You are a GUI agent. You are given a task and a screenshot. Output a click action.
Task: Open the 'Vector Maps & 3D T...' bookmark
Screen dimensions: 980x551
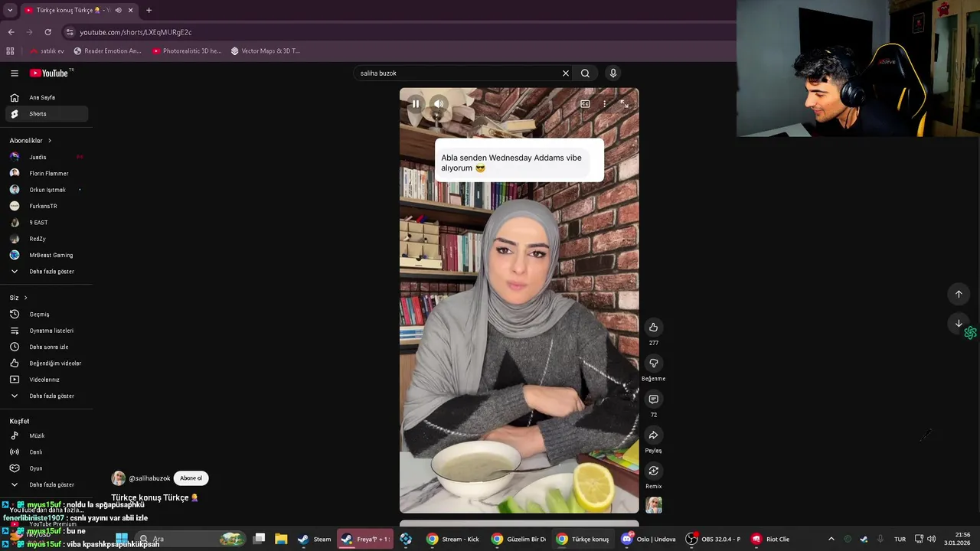point(266,51)
